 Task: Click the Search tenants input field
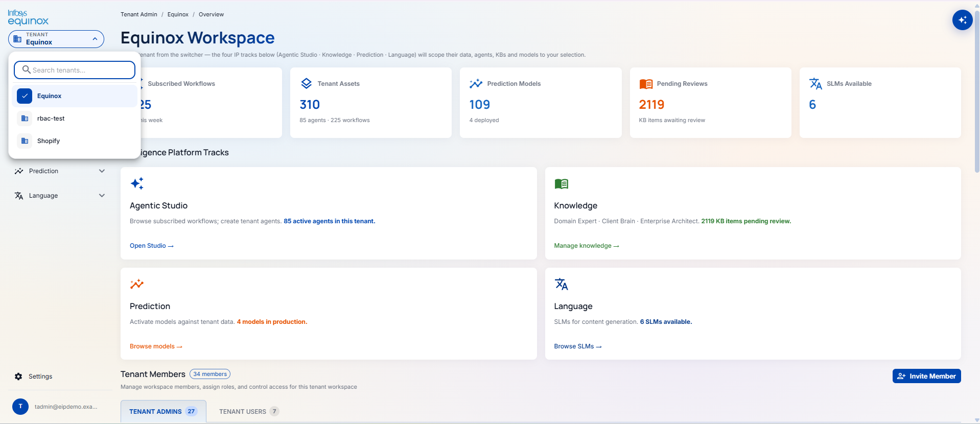pos(75,70)
